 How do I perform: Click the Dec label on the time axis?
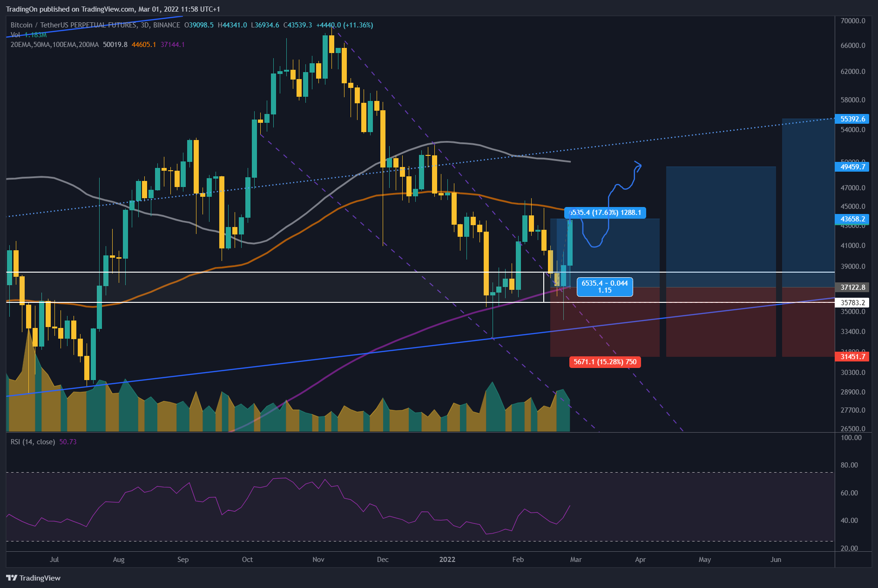pos(383,559)
